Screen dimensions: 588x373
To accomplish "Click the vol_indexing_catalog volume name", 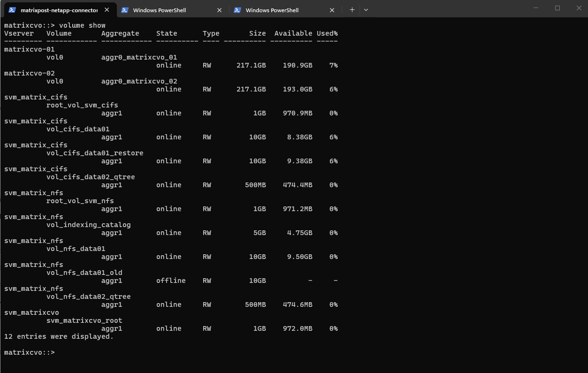I will 88,225.
